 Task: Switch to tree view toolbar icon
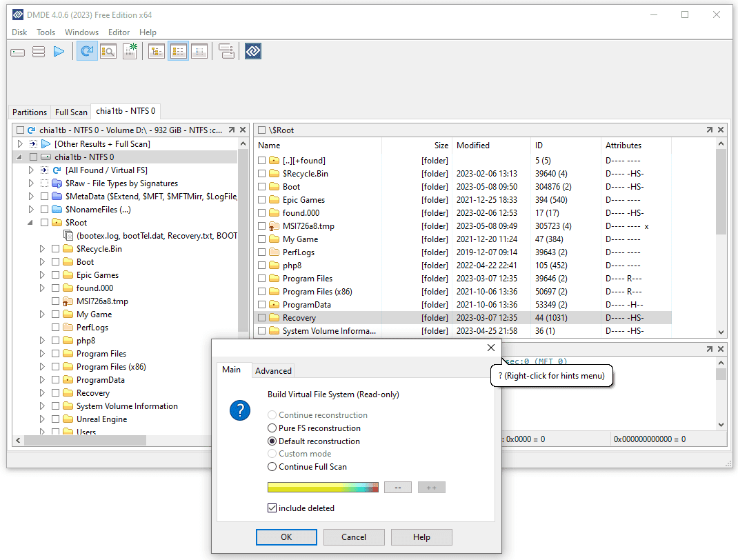[x=157, y=51]
